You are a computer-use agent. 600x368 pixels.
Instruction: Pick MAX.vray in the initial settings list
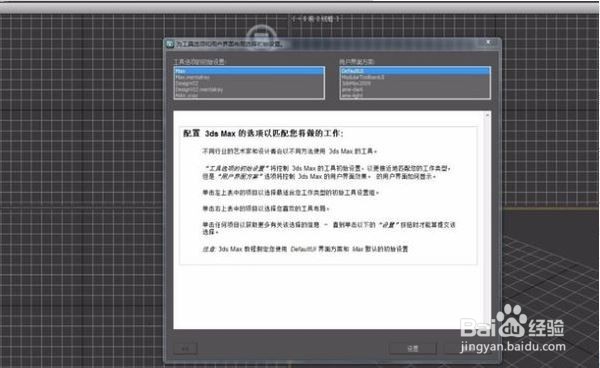249,95
